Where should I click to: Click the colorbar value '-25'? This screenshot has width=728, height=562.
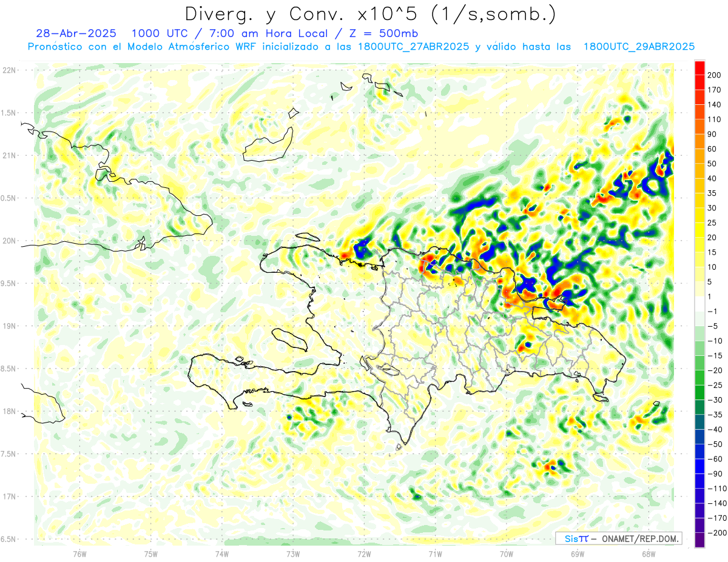715,386
